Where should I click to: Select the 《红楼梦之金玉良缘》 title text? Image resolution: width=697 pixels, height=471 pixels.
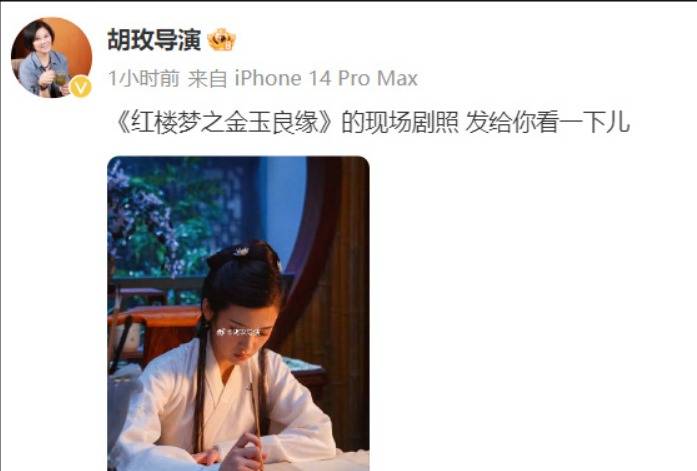point(224,122)
